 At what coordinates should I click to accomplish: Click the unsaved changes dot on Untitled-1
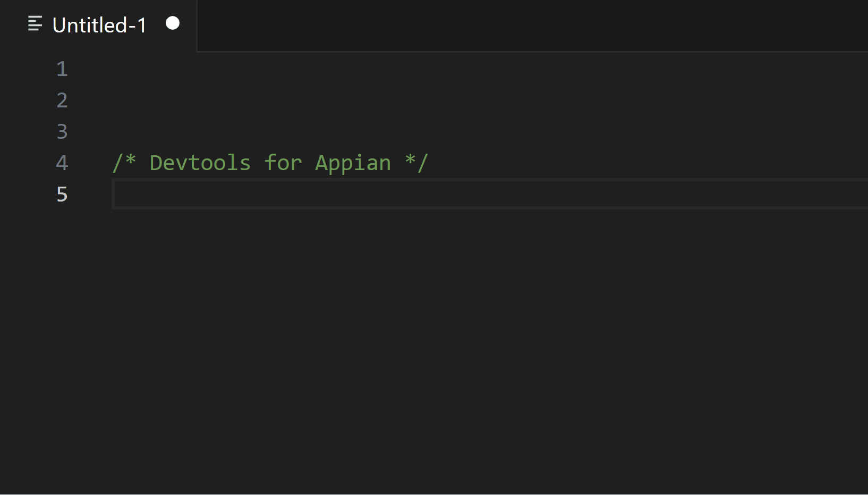pos(172,23)
